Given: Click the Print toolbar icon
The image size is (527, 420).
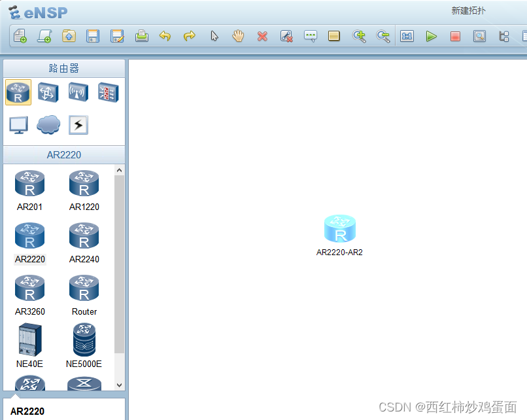Looking at the screenshot, I should coord(141,35).
